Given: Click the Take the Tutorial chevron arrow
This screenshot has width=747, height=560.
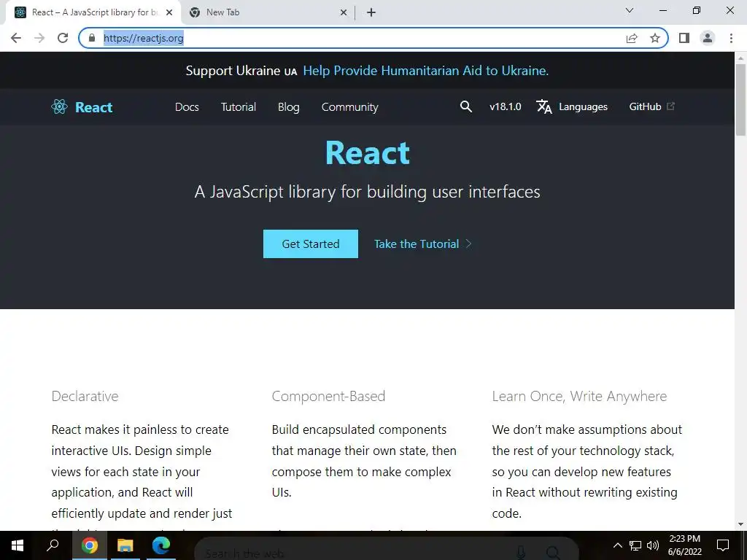Looking at the screenshot, I should tap(469, 244).
